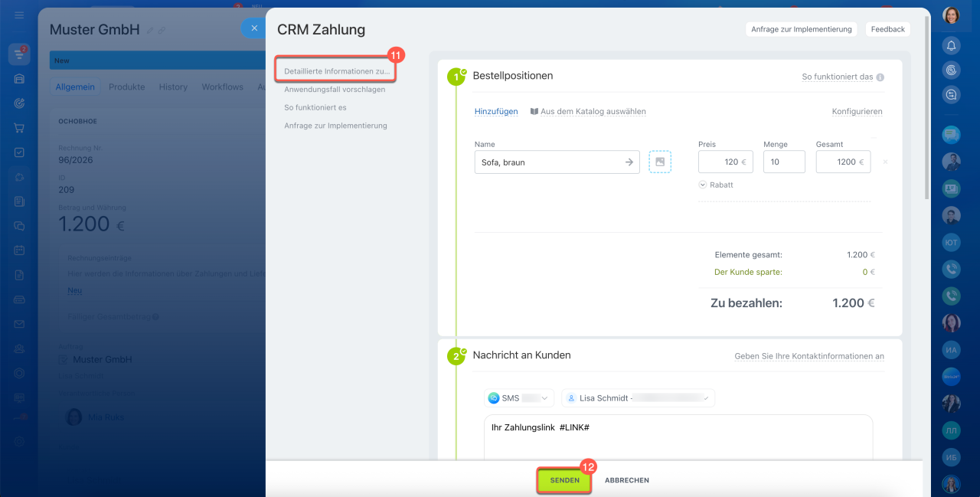Open the calendar icon in left sidebar
The height and width of the screenshot is (497, 980).
point(19,250)
